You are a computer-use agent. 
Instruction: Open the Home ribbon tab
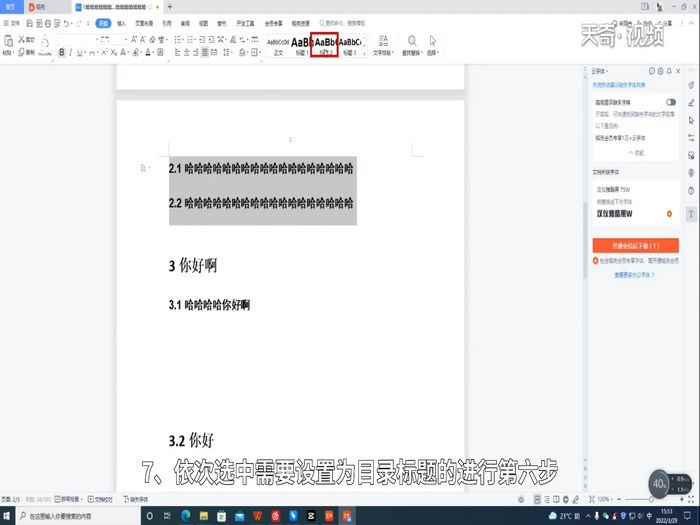click(x=103, y=23)
